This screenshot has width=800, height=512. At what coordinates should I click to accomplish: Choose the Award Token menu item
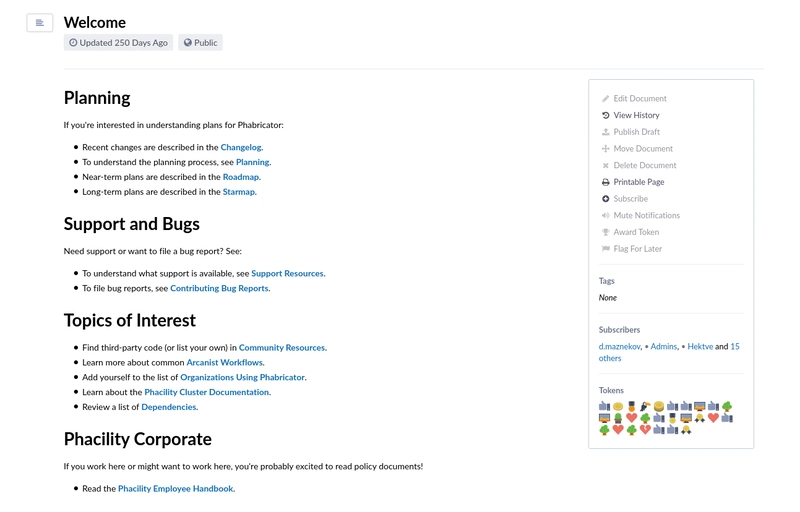pos(636,232)
